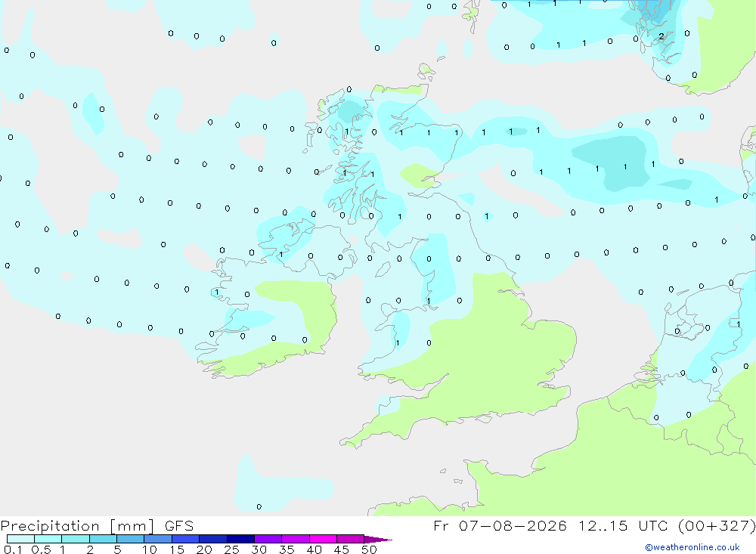Click the '[mm]' unit label
The width and height of the screenshot is (756, 554).
pos(132,526)
